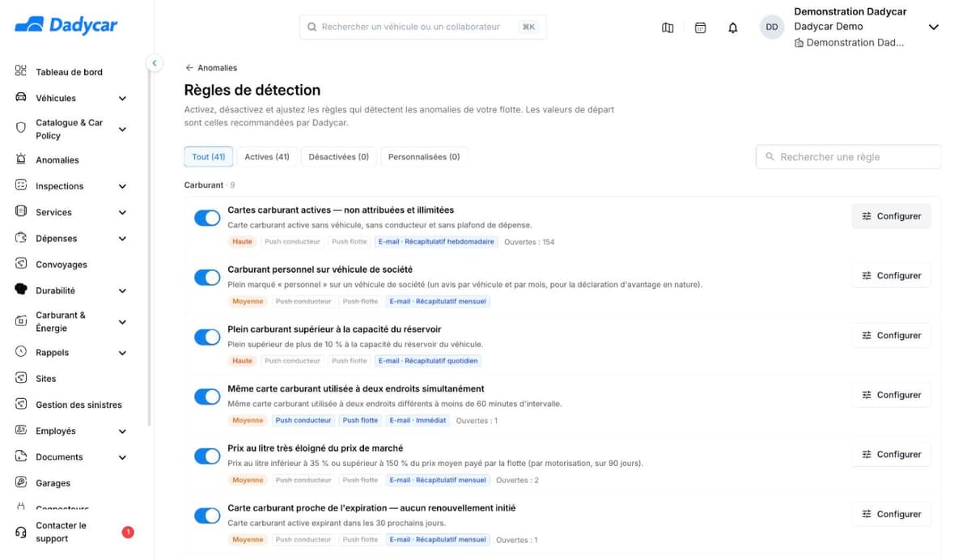Click the Gestion des sinistres icon

tap(21, 404)
